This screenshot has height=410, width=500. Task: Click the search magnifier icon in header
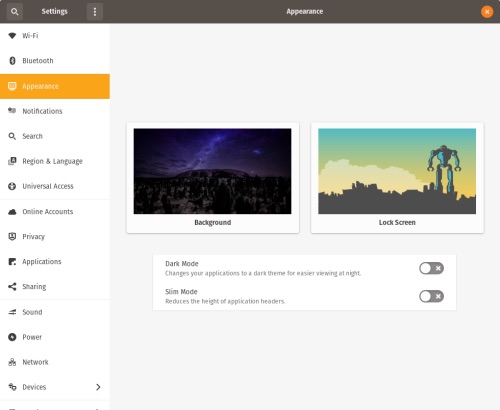pos(14,12)
